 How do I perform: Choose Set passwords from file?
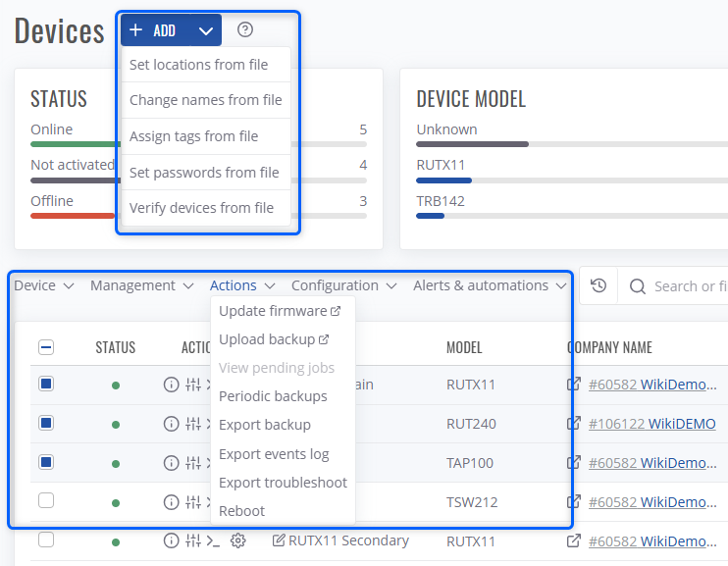coord(206,173)
